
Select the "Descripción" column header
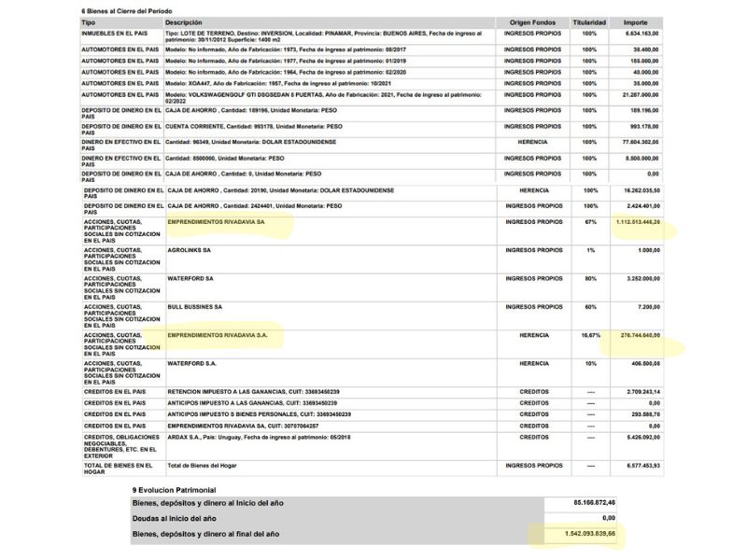pyautogui.click(x=184, y=22)
